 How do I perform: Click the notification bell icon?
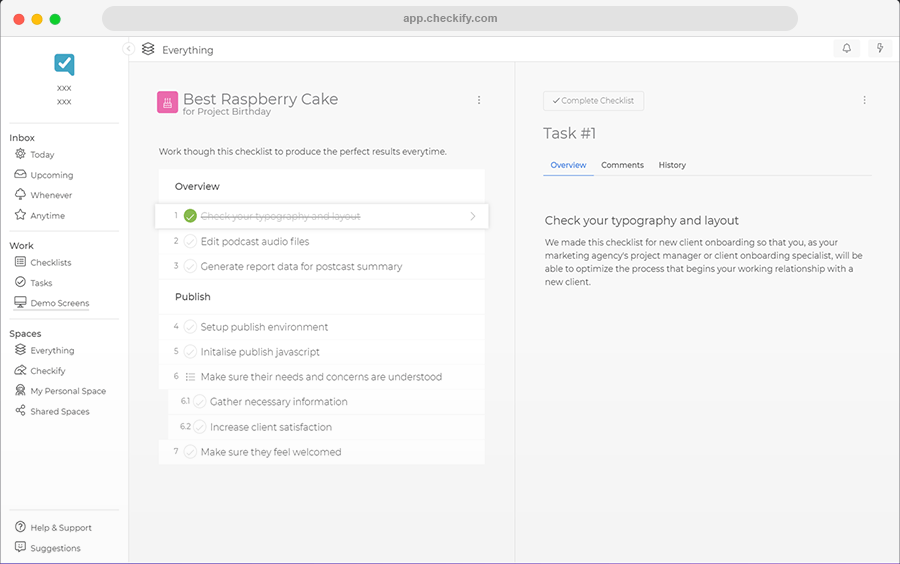click(x=847, y=48)
